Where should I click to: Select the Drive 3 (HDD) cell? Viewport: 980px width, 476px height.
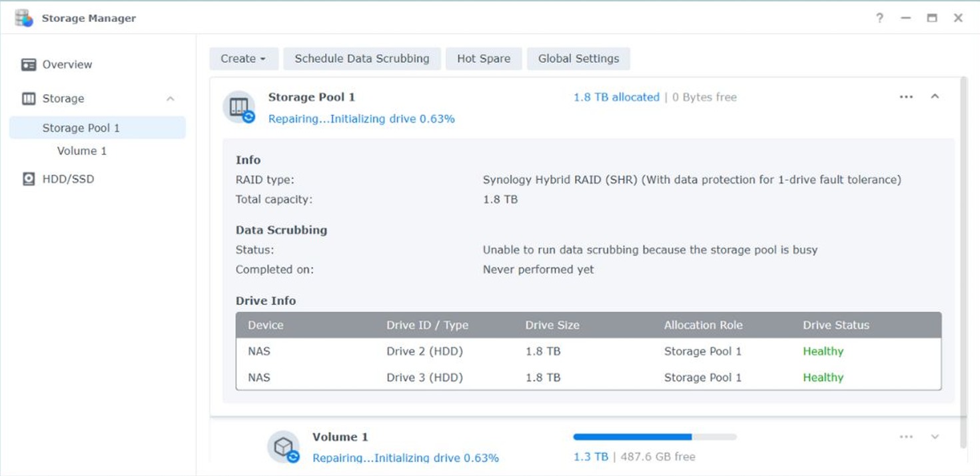424,377
